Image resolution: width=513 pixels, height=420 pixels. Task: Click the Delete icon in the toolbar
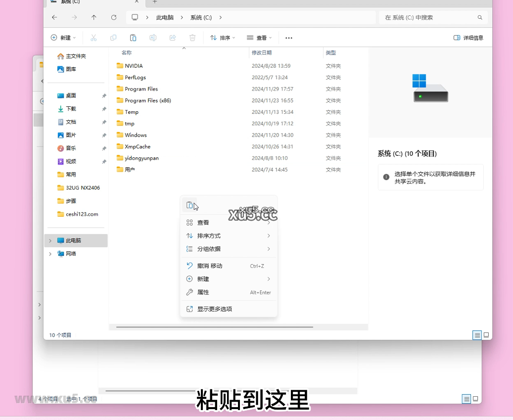coord(192,37)
